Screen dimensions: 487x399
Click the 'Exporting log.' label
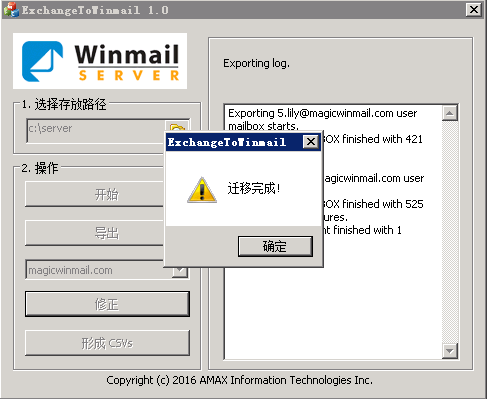256,63
